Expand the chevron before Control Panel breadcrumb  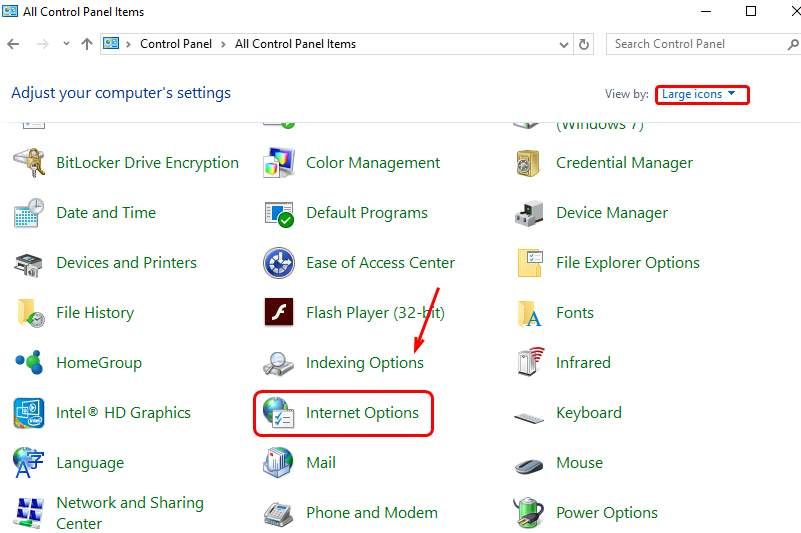tap(128, 44)
